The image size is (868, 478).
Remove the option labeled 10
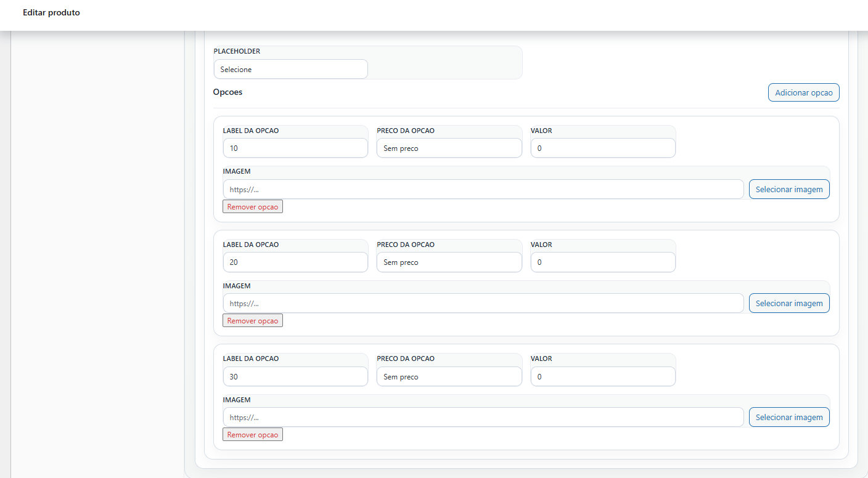tap(252, 206)
